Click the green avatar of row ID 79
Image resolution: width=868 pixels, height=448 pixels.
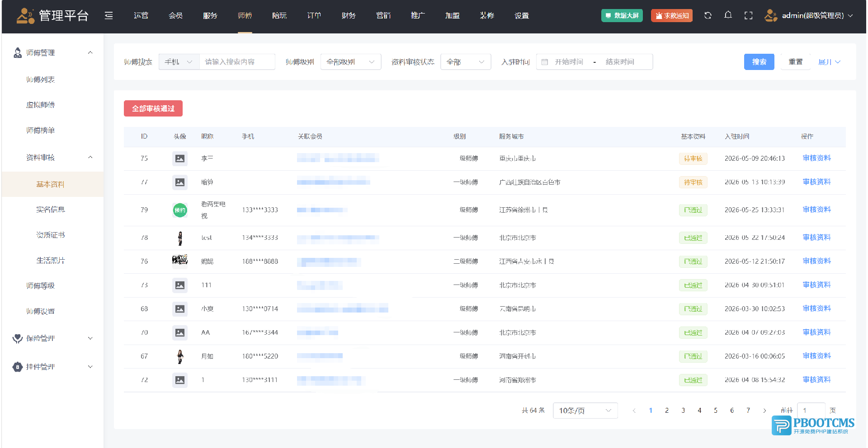pos(180,210)
